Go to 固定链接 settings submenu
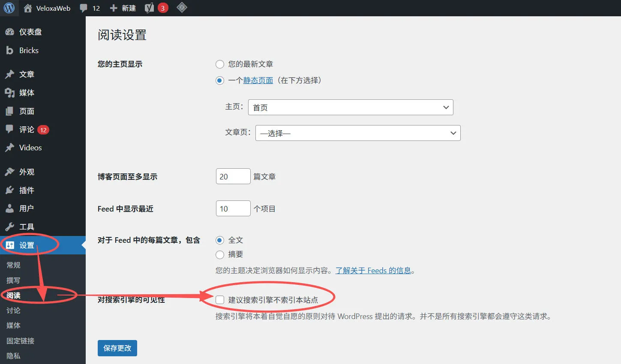The height and width of the screenshot is (364, 621). click(x=20, y=341)
